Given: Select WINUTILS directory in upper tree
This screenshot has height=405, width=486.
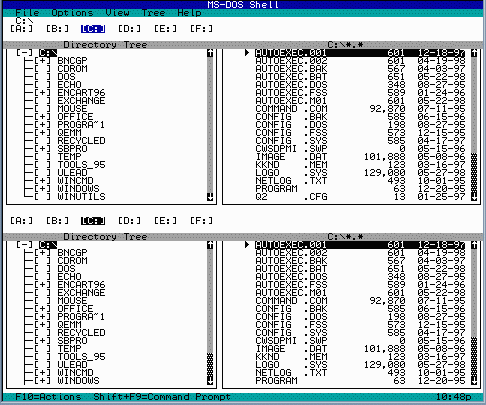Looking at the screenshot, I should (81, 197).
